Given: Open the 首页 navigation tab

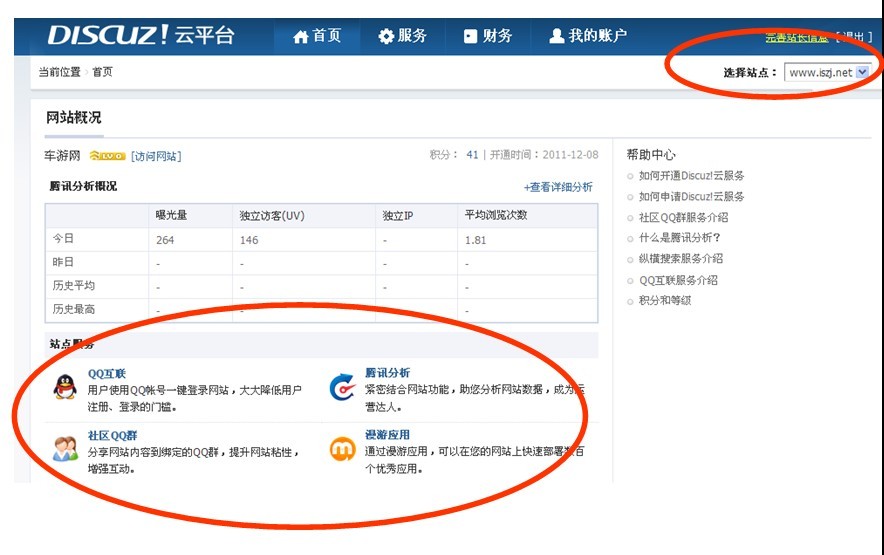Looking at the screenshot, I should point(317,36).
